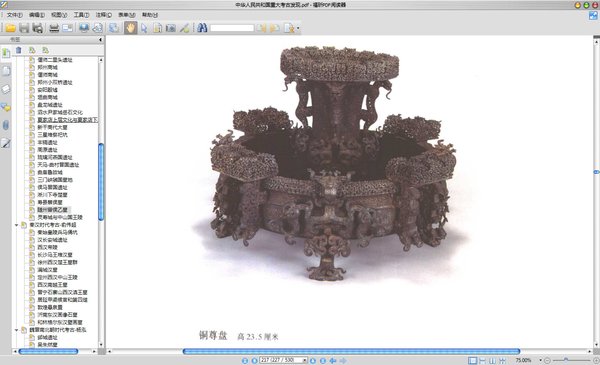The height and width of the screenshot is (365, 600).
Task: Click the zoom in plus button
Action: click(596, 360)
